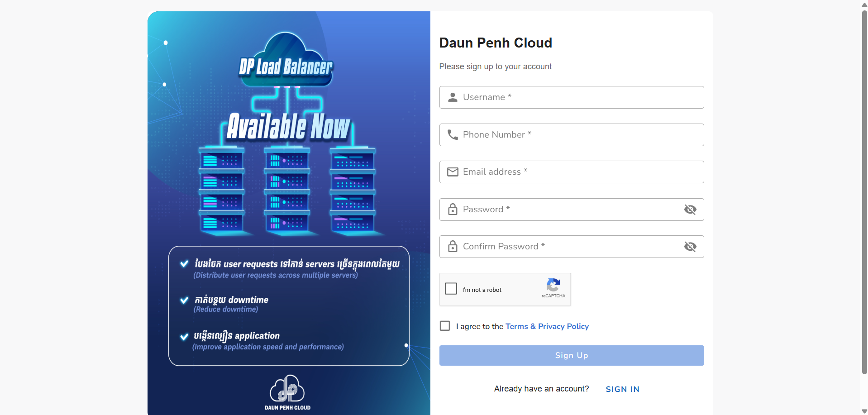Viewport: 868px width, 415px height.
Task: Focus the Phone Number input field
Action: pos(572,135)
